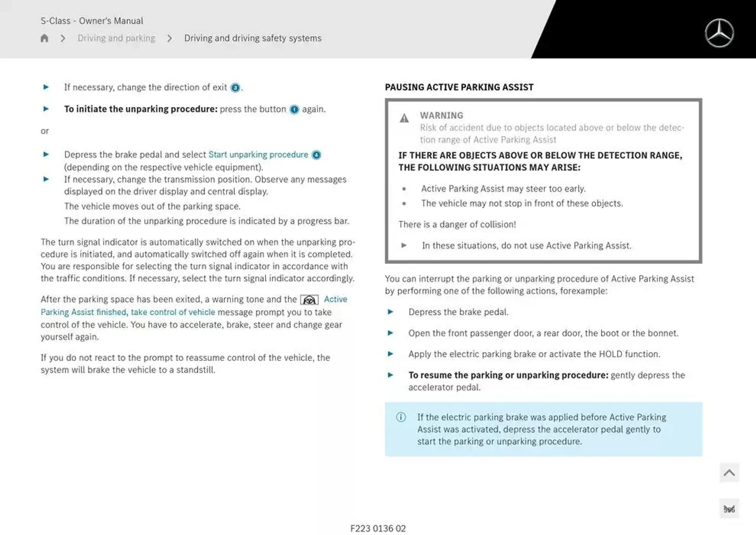Expand the Driving and parking breadcrumb menu
The height and width of the screenshot is (535, 756).
point(116,38)
